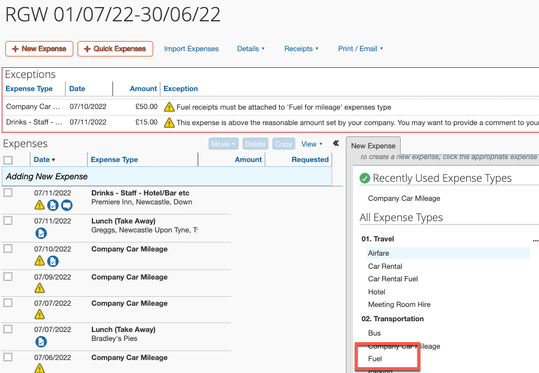Choose Meeting Room Hire expense type
This screenshot has height=373, width=539.
(x=399, y=304)
